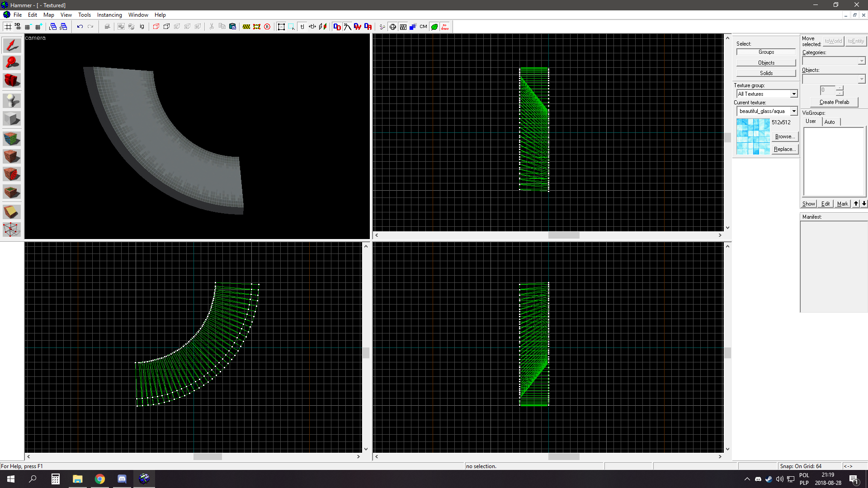Open the Texture Application tool

[11, 138]
